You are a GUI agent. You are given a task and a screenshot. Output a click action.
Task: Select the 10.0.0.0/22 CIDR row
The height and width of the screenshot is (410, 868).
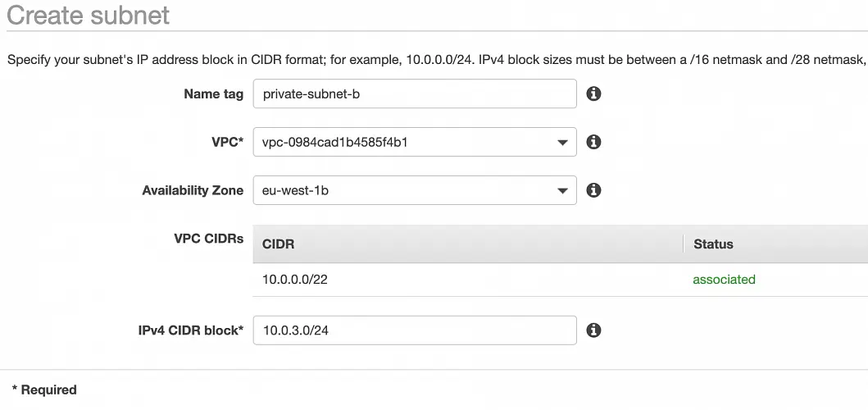pos(295,280)
